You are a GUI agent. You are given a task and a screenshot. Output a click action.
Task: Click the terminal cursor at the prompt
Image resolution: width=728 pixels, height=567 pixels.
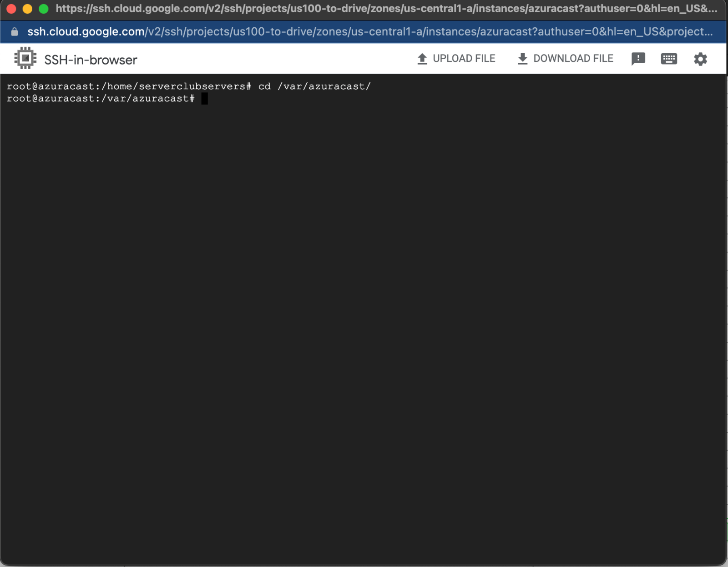point(205,98)
